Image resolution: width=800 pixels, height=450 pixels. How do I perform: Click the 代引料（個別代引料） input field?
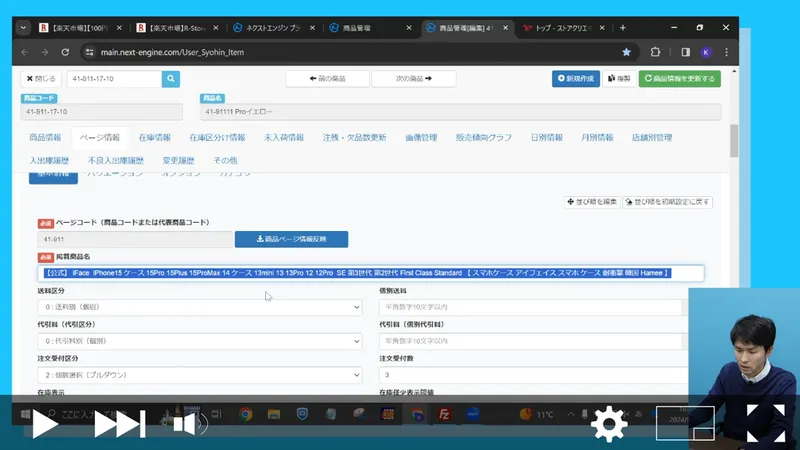[533, 341]
